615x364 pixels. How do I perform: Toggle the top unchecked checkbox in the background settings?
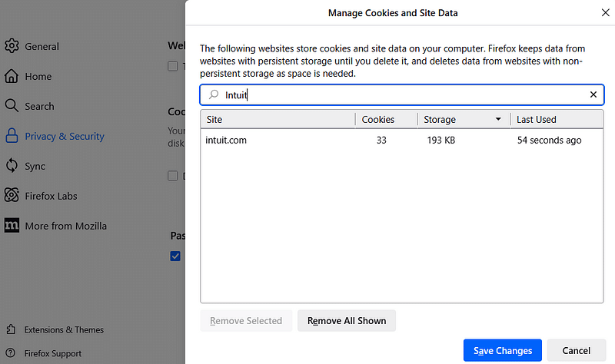coord(172,66)
